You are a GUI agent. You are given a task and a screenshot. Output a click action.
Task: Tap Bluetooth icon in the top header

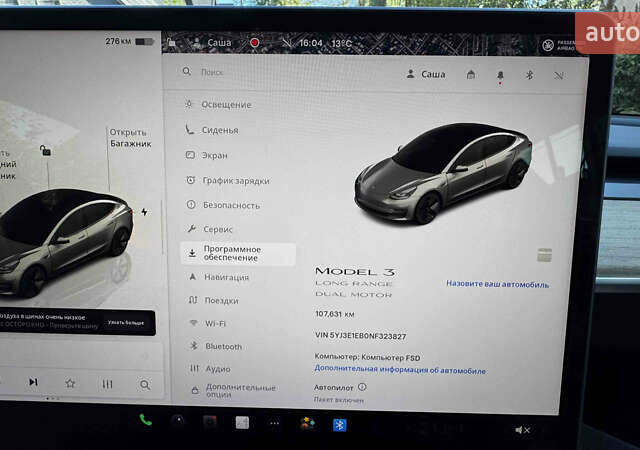tap(530, 75)
